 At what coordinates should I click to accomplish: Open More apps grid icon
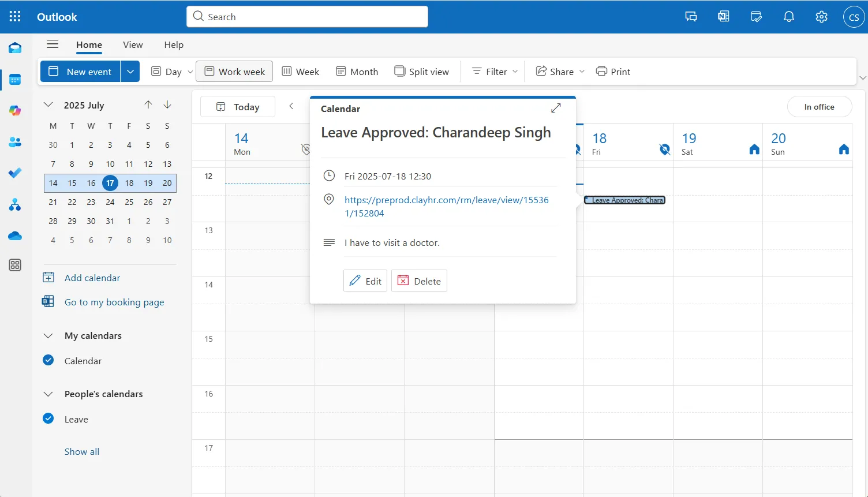[x=15, y=265]
